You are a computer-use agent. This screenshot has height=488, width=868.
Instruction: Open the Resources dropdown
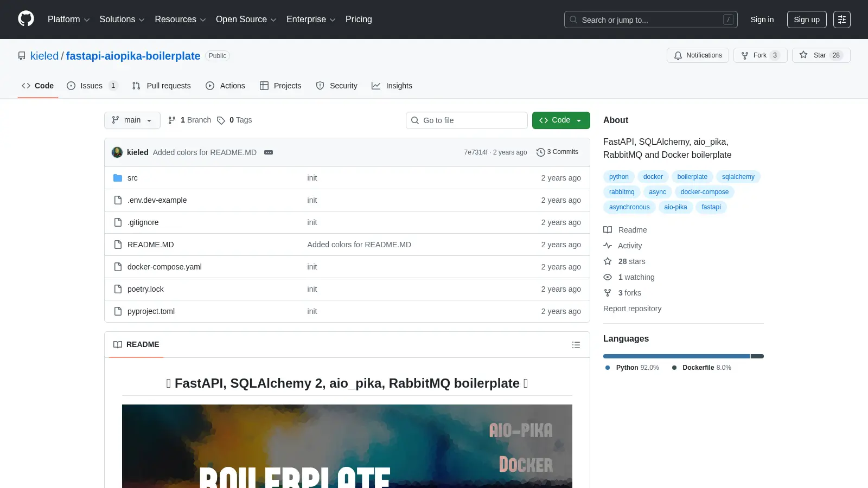point(180,20)
